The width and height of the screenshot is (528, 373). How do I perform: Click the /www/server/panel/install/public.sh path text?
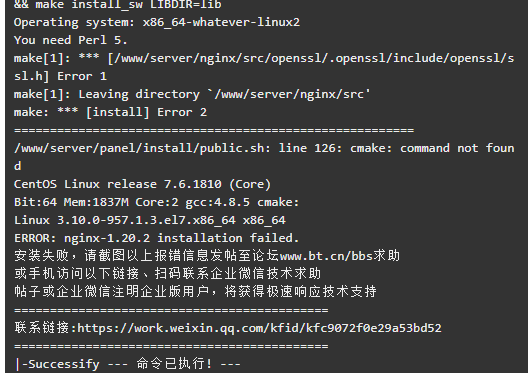[x=139, y=148]
